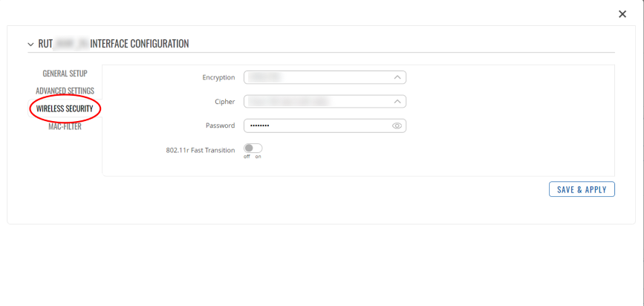Click the Cipher dropdown arrow

pos(397,102)
